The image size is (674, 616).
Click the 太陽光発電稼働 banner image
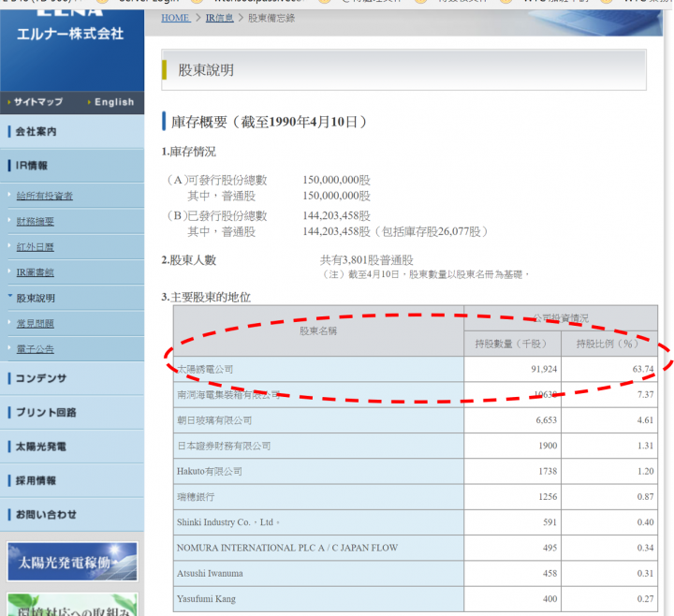pos(72,562)
